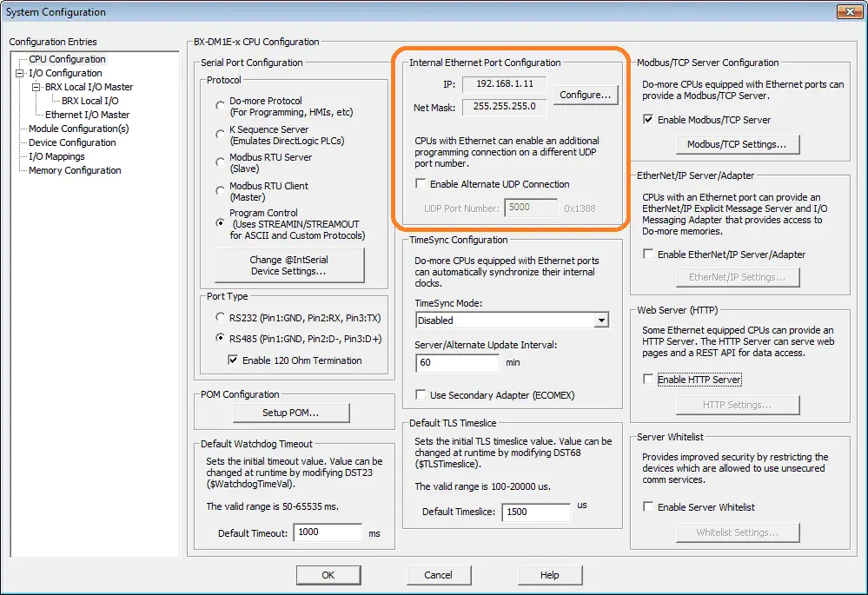
Task: Click the Cancel button
Action: point(439,575)
